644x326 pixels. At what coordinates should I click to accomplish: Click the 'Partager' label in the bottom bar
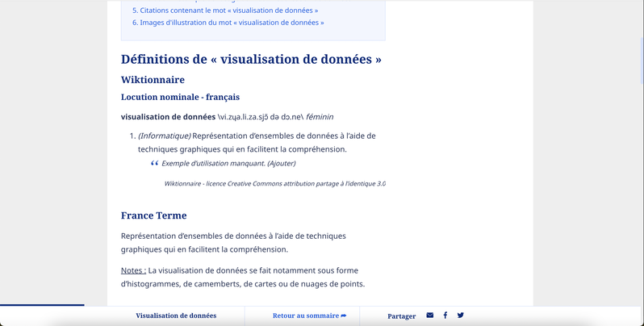401,316
